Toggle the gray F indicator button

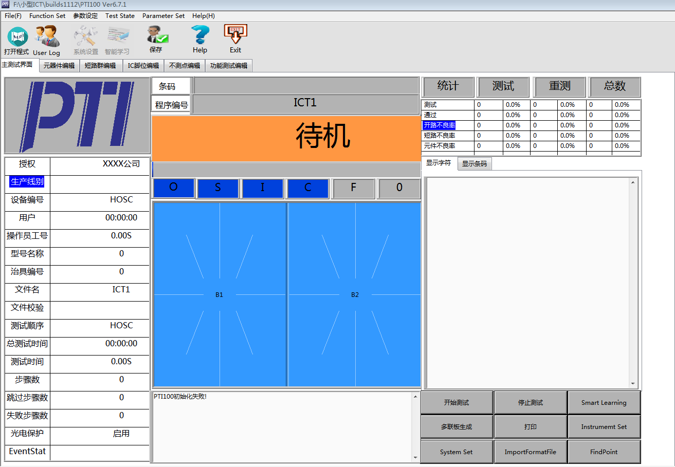click(x=354, y=187)
